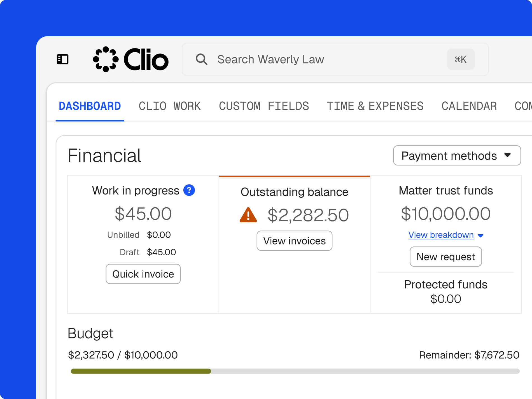The image size is (532, 399).
Task: Click the $2,282.50 outstanding balance amount
Action: coord(308,215)
